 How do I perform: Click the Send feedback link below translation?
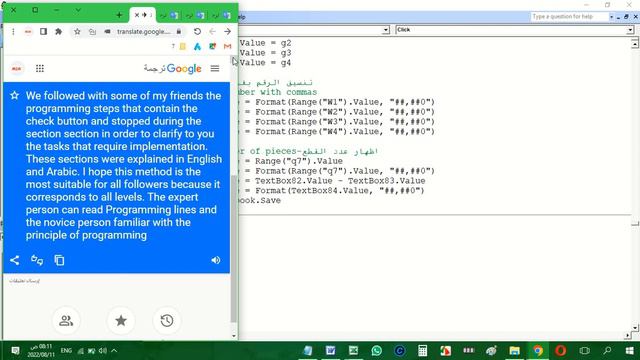[x=24, y=281]
